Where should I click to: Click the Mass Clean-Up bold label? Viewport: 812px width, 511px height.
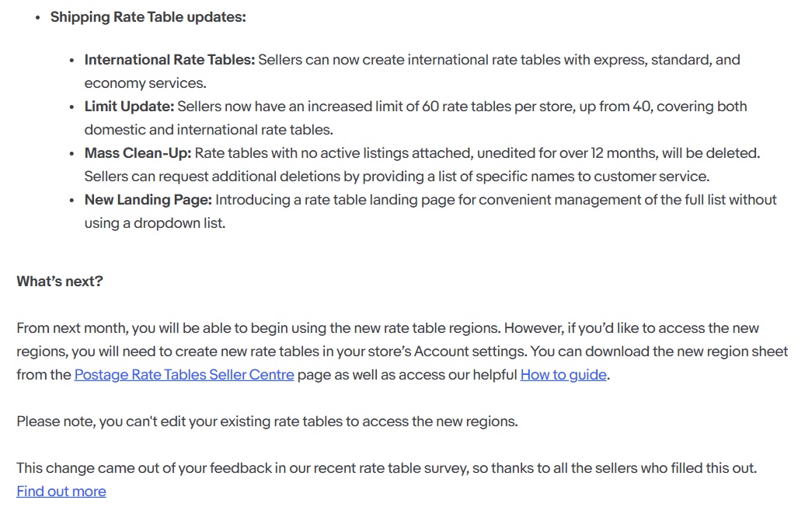pos(138,153)
